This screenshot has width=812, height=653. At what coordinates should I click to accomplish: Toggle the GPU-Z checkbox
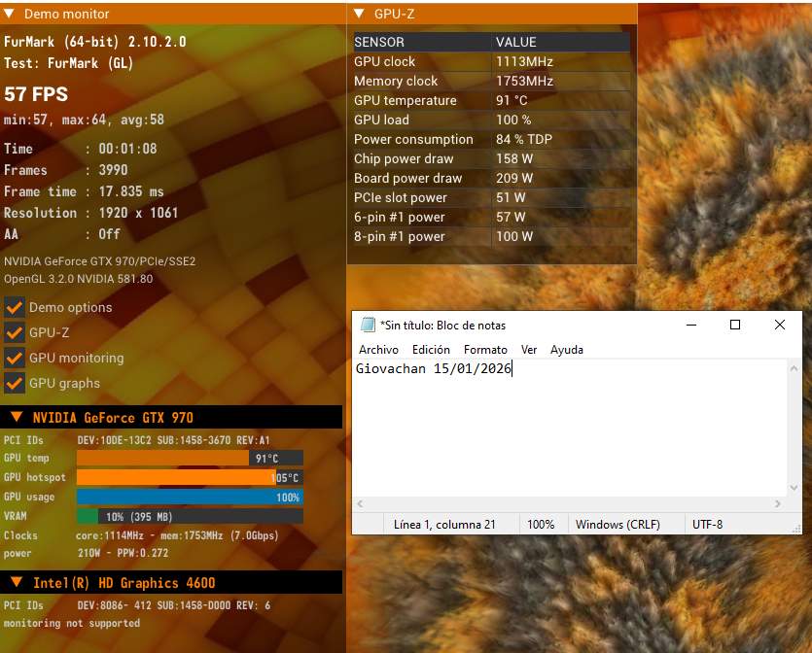point(14,332)
